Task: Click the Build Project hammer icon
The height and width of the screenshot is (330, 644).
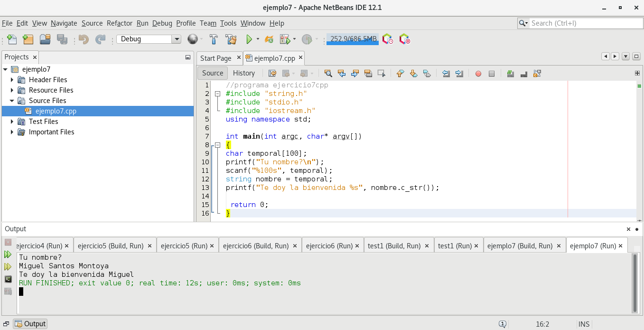Action: 214,39
